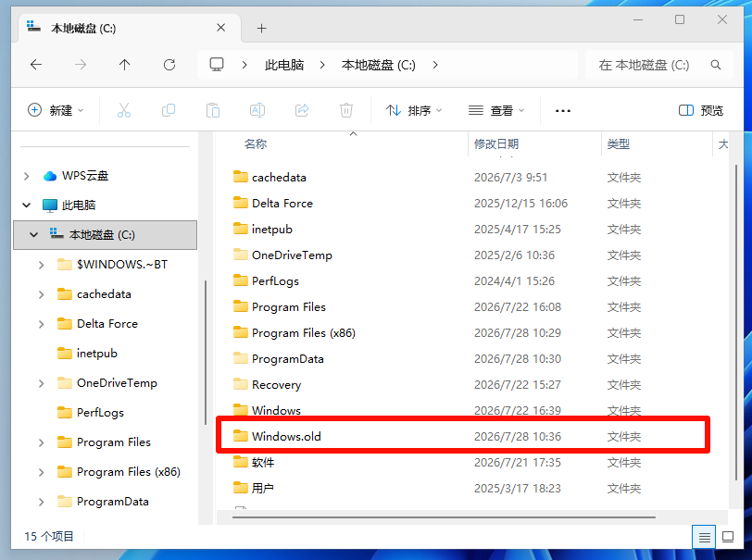Select Program Files (x86) row in file list
This screenshot has width=752, height=560.
click(464, 332)
